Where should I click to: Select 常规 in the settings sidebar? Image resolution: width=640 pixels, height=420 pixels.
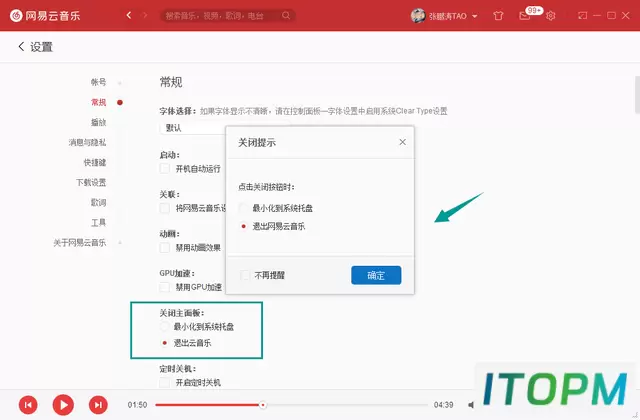click(x=98, y=102)
